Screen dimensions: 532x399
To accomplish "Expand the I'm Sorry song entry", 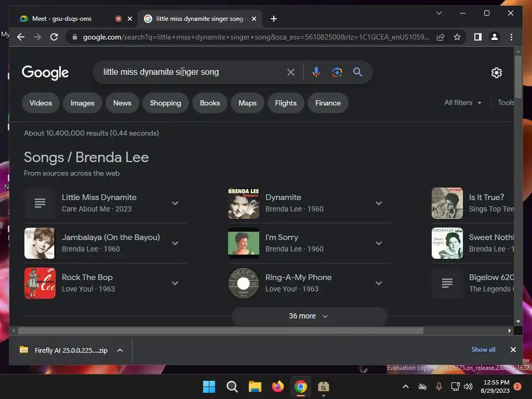I will [x=379, y=243].
